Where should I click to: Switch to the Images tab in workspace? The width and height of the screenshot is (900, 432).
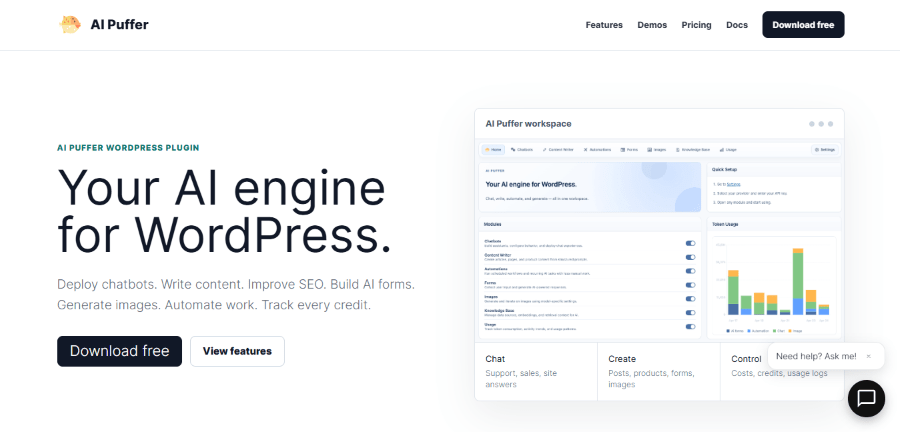tap(657, 150)
